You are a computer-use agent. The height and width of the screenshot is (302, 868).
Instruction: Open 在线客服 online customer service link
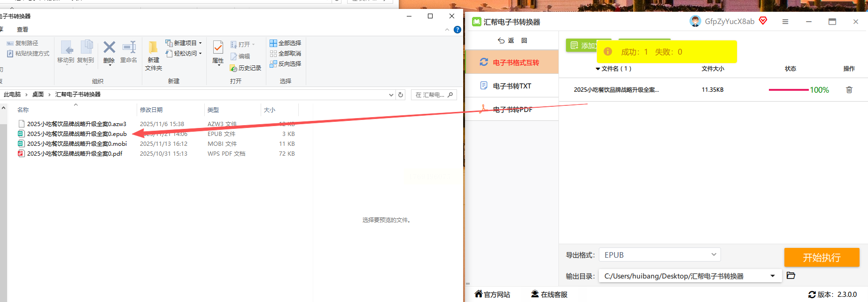pos(549,294)
